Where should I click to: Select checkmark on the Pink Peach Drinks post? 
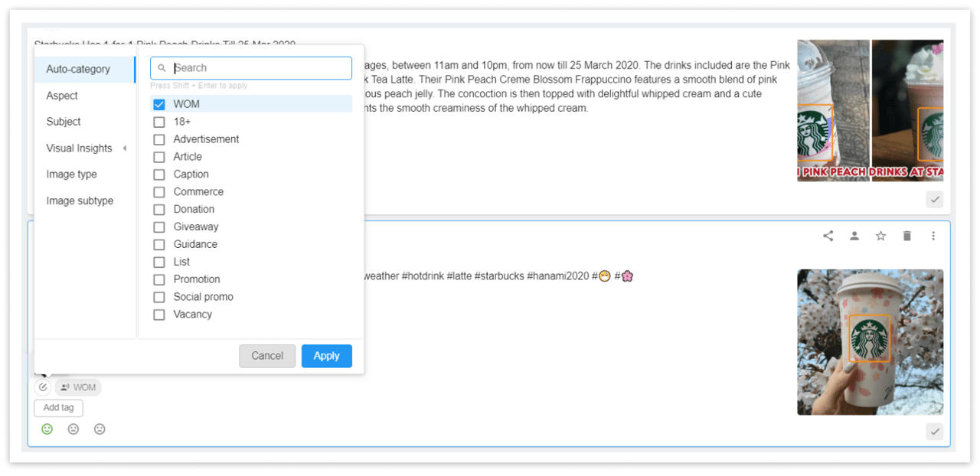(x=935, y=200)
